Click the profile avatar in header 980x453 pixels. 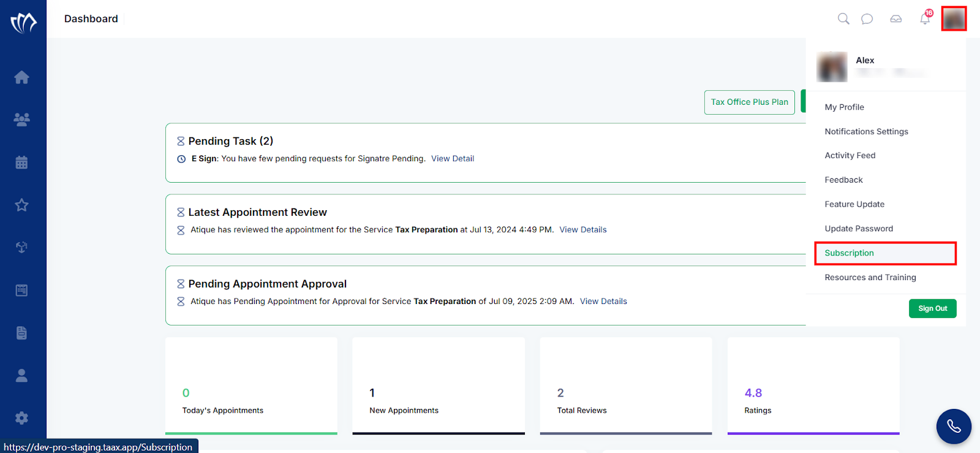tap(954, 18)
